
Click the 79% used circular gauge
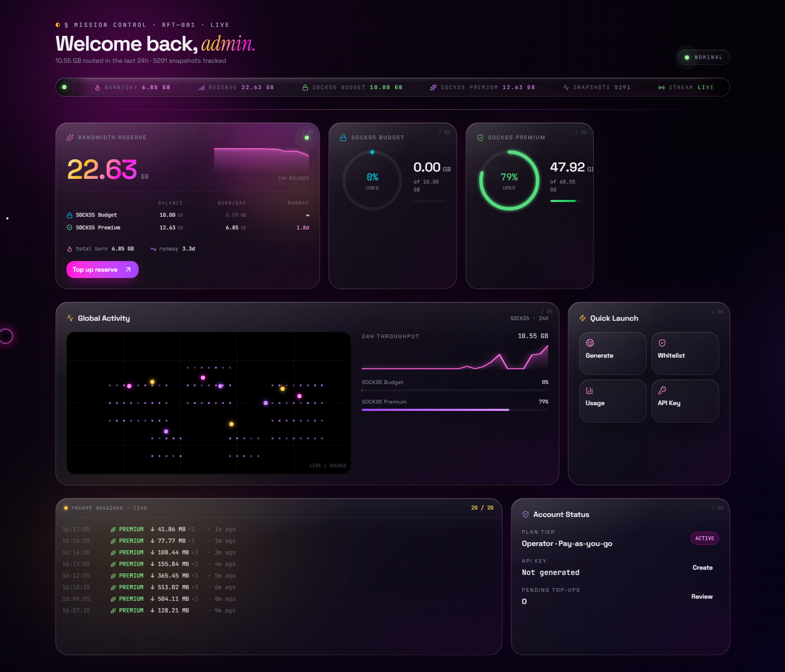tap(509, 180)
